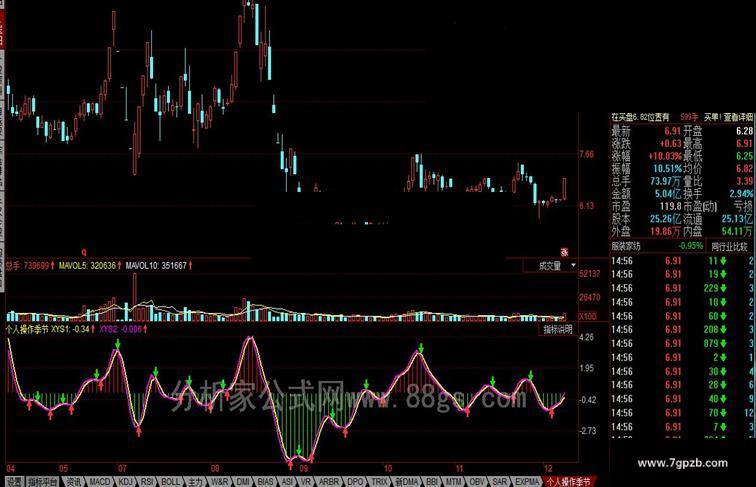Click the 个人操作季节 indicator title

[x=27, y=329]
